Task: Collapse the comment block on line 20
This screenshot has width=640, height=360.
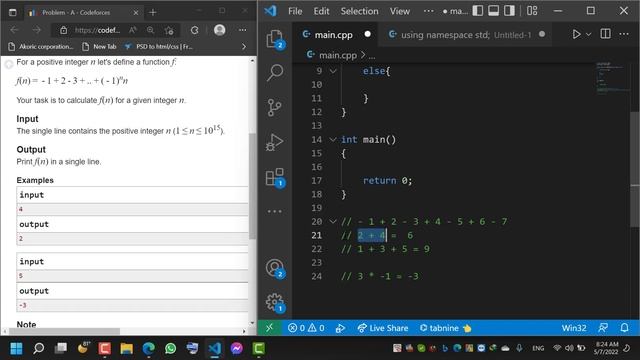Action: [333, 222]
